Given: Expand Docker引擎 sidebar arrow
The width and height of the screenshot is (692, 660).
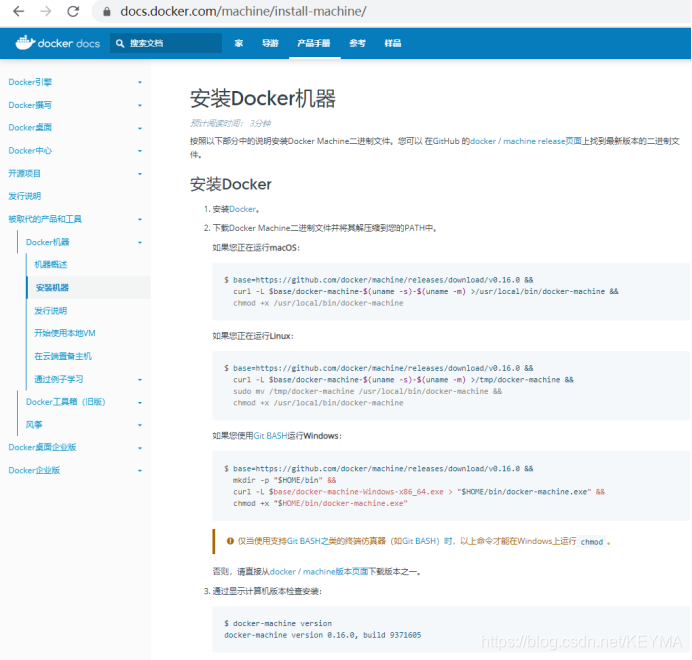Looking at the screenshot, I should pos(140,83).
